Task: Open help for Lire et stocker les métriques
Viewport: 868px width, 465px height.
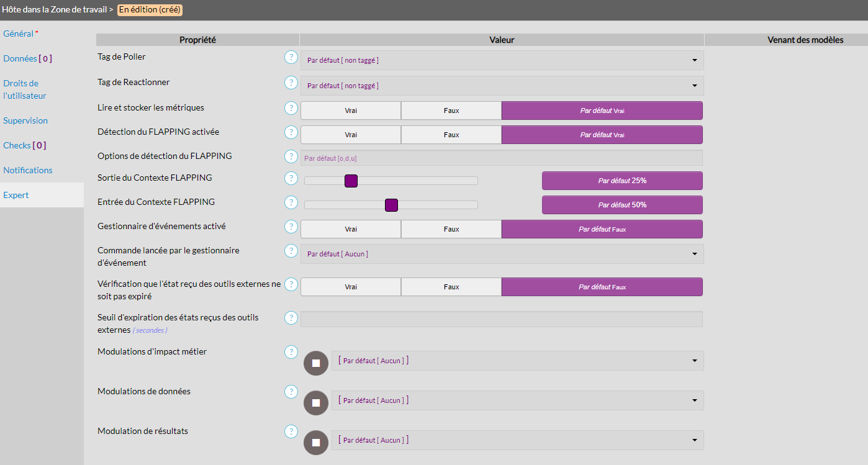Action: pos(291,108)
